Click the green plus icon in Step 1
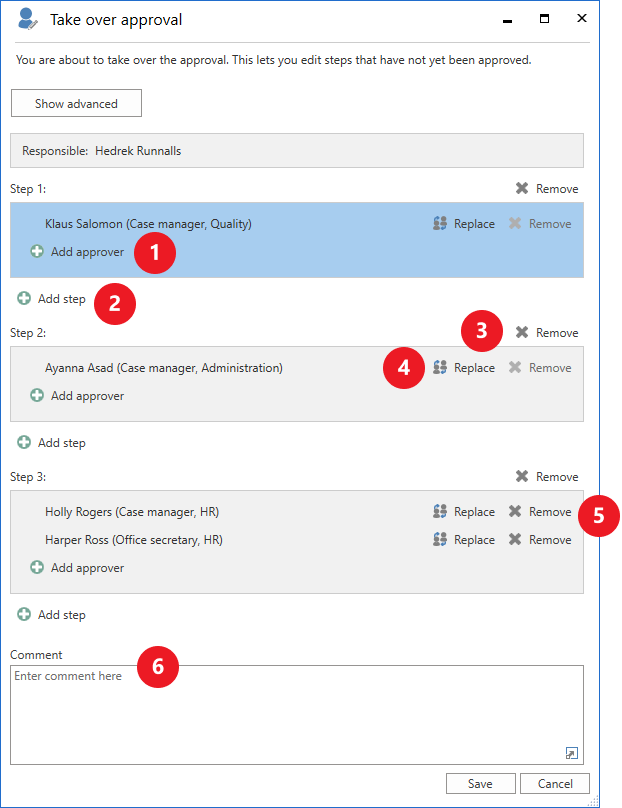 point(37,251)
